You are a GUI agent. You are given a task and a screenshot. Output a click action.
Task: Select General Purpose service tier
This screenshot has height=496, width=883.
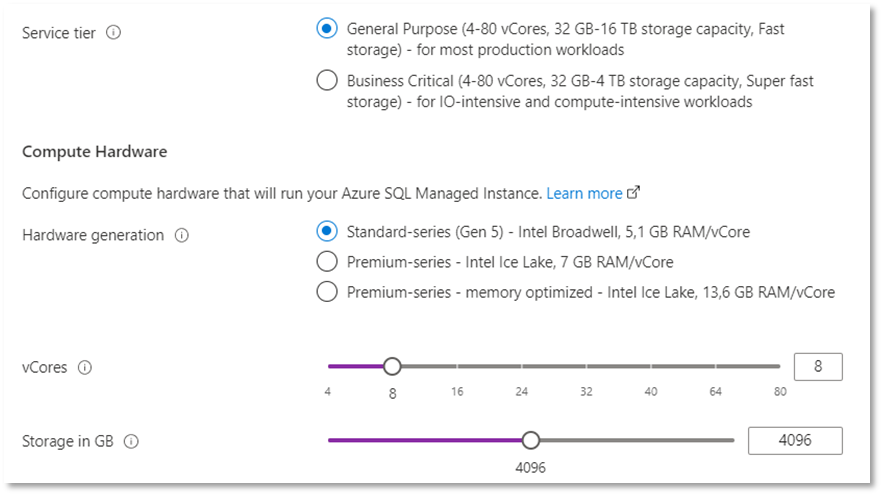tap(326, 29)
